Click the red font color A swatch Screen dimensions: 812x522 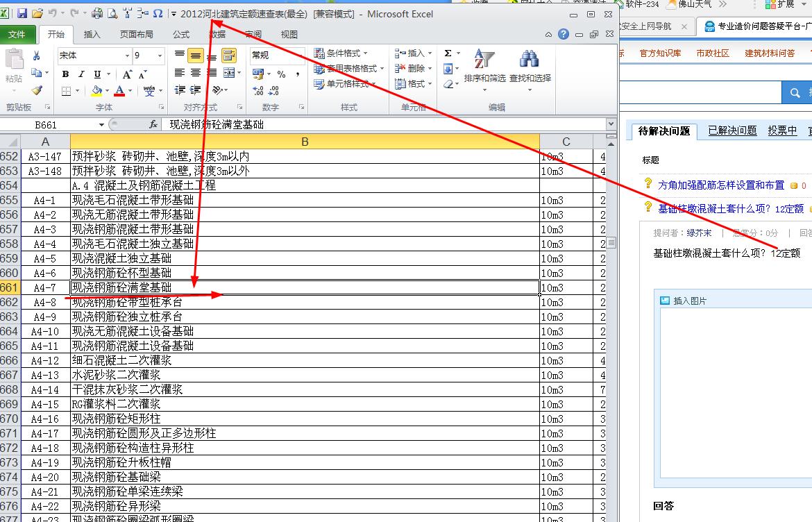tap(119, 91)
